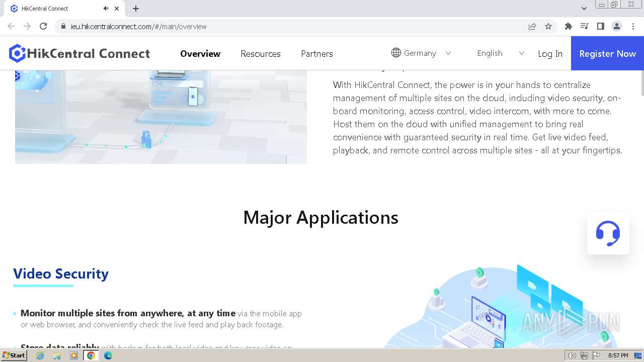Open the Resources navigation tab
Viewport: 644px width, 362px height.
click(261, 54)
